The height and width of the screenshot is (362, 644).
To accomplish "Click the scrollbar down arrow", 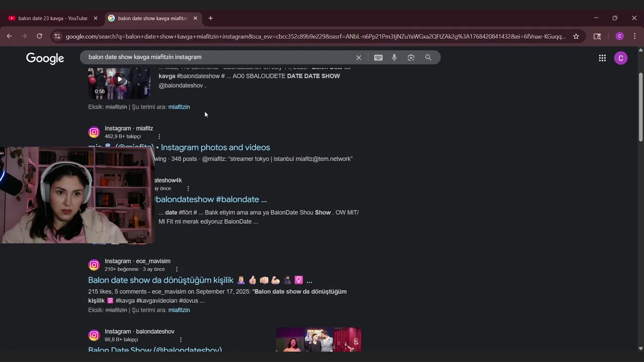I will coord(640,348).
